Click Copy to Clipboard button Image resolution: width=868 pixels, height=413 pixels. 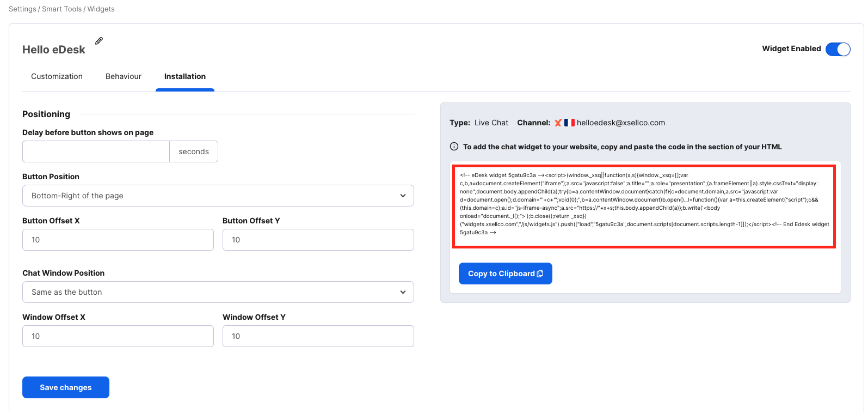(x=506, y=274)
